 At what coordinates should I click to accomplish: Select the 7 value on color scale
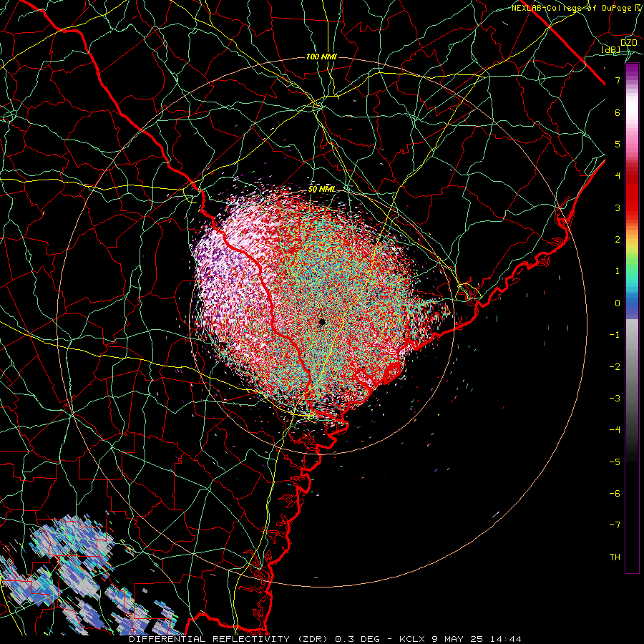coord(618,80)
